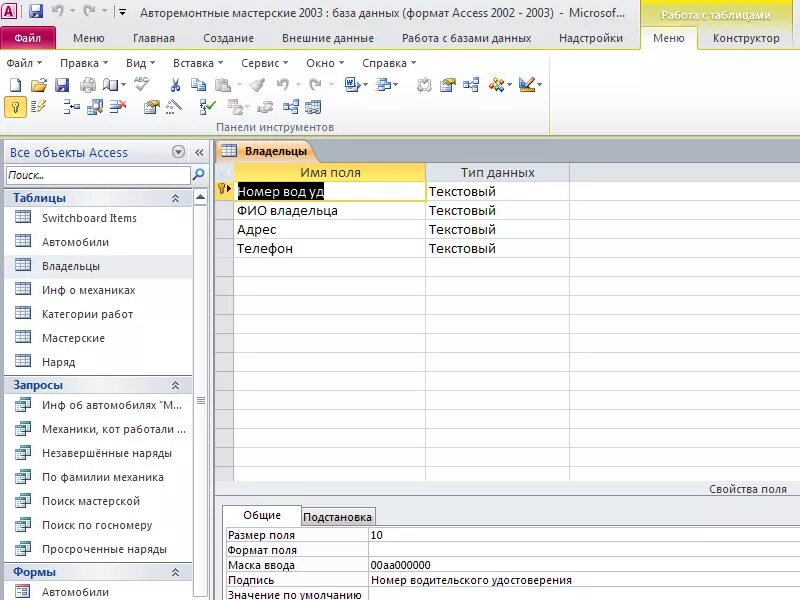The image size is (800, 600).
Task: Open the Indexes lightning icon
Action: (38, 107)
